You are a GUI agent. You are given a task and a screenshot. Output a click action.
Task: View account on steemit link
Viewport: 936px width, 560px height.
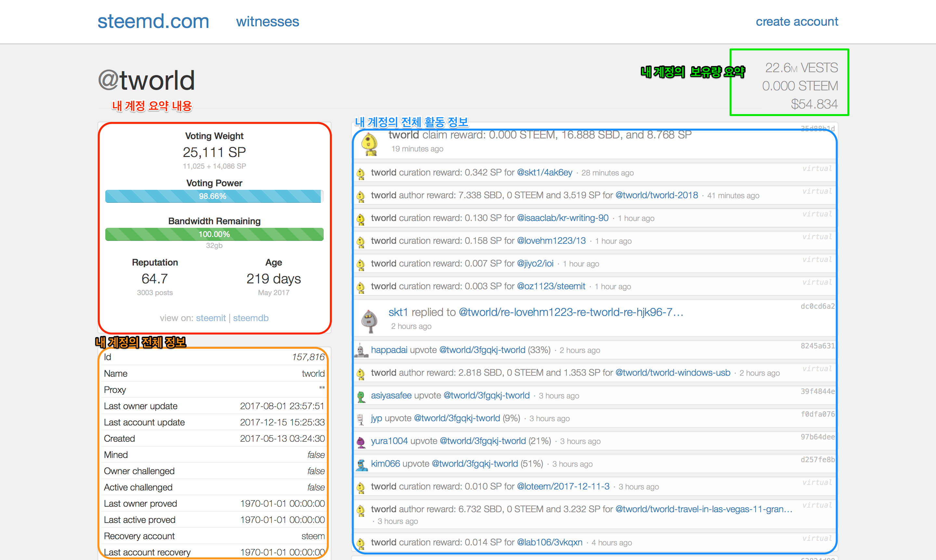(211, 318)
